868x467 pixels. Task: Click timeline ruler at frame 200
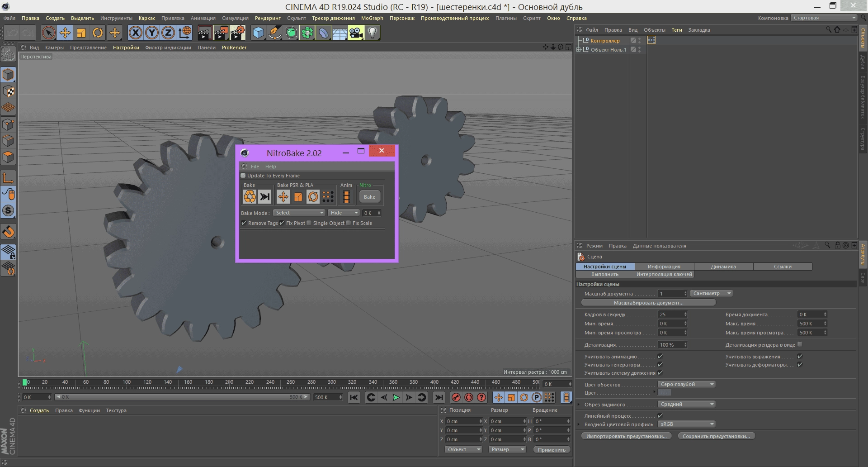[229, 384]
